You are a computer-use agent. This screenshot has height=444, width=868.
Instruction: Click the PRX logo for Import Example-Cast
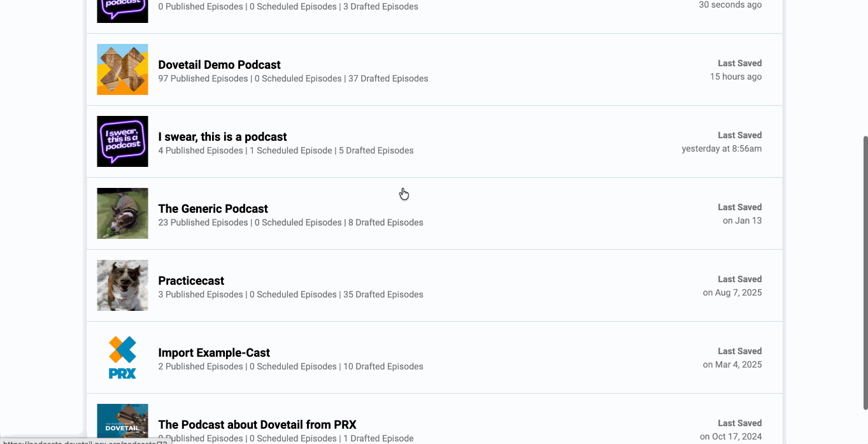[x=122, y=357]
